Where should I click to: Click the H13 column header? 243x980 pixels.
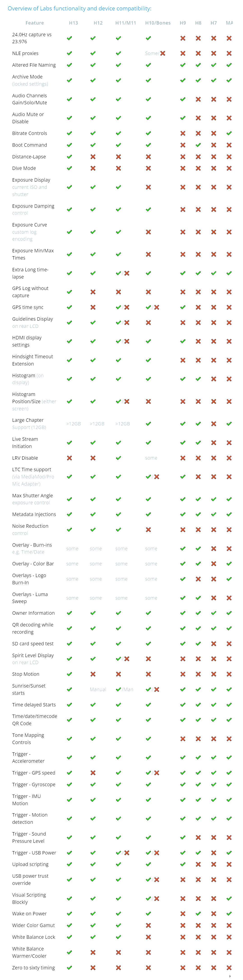pyautogui.click(x=74, y=23)
